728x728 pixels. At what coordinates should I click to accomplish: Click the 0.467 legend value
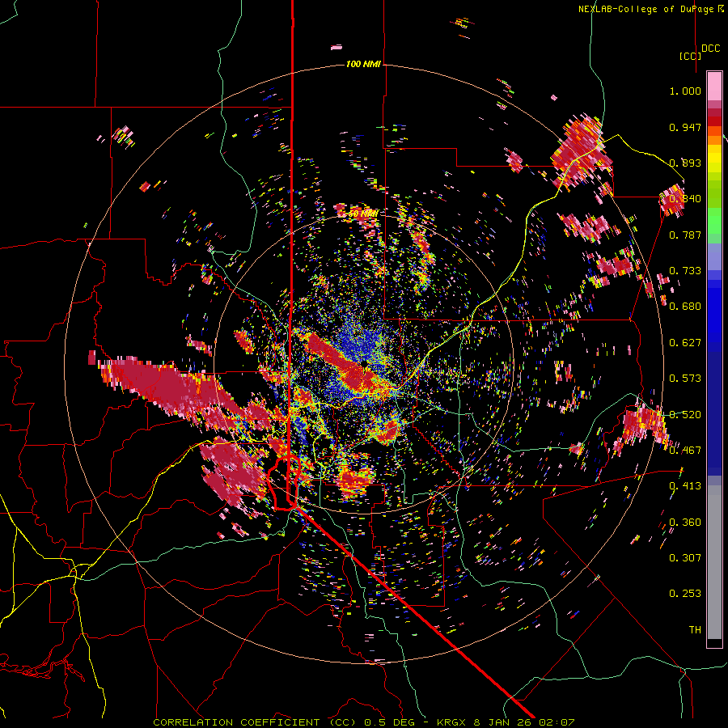[685, 451]
